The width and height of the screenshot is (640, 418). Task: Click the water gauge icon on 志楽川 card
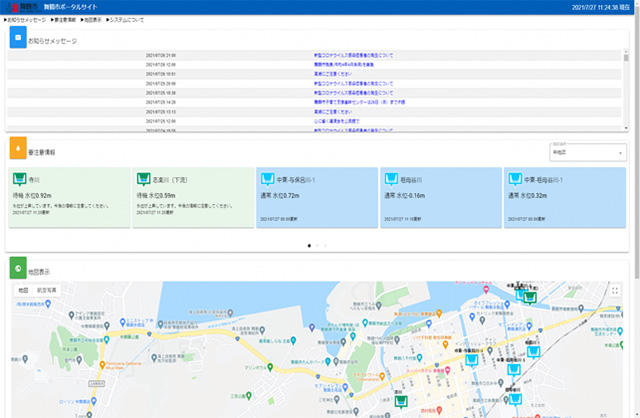pos(142,180)
